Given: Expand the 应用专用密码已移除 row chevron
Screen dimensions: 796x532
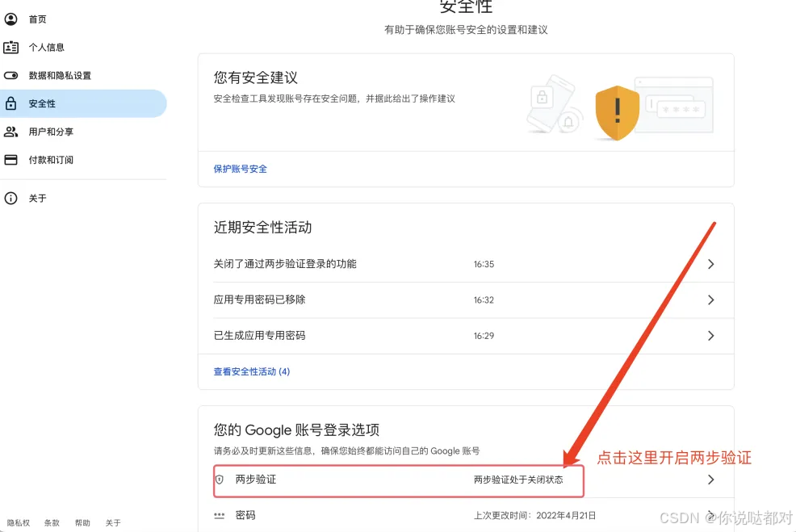Looking at the screenshot, I should pos(710,300).
